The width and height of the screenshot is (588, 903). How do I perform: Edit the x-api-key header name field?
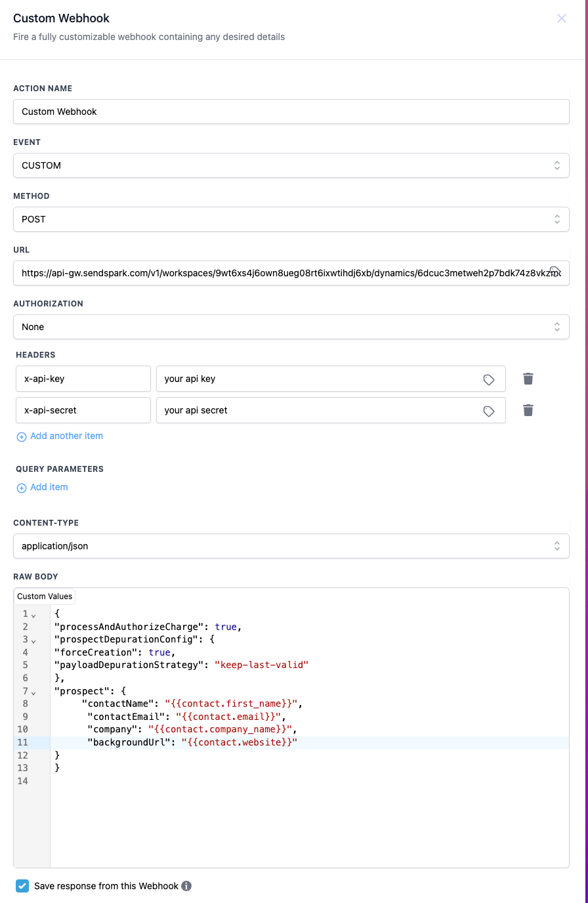(83, 379)
